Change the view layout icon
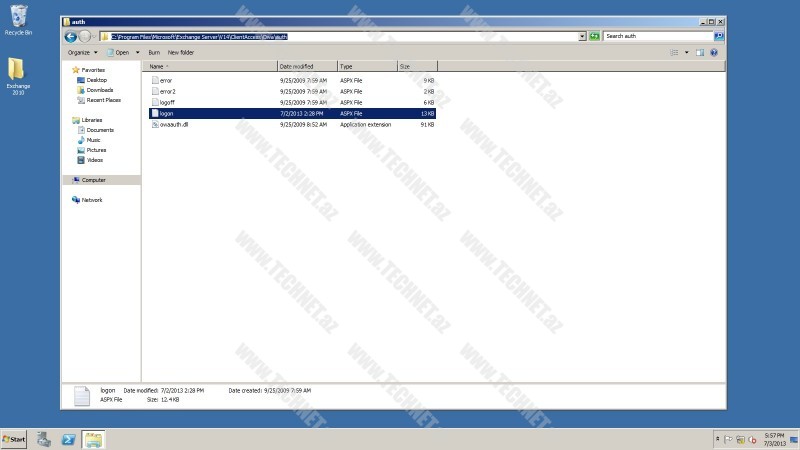 [674, 53]
